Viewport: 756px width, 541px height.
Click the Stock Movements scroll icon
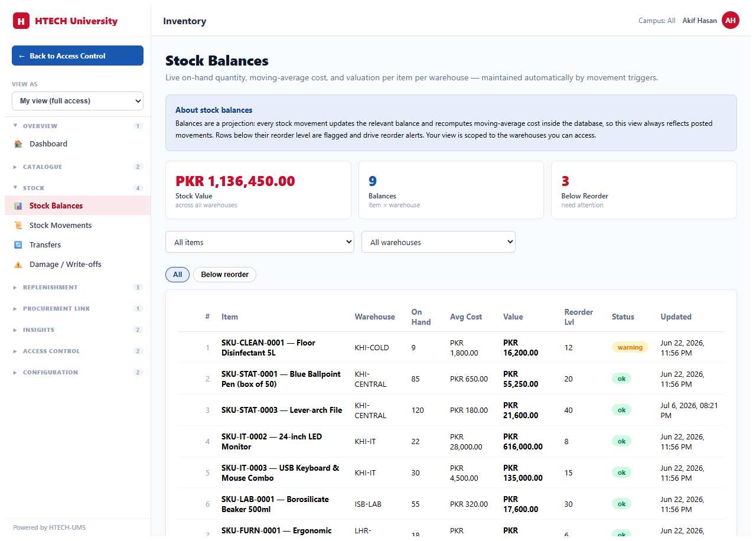[18, 225]
